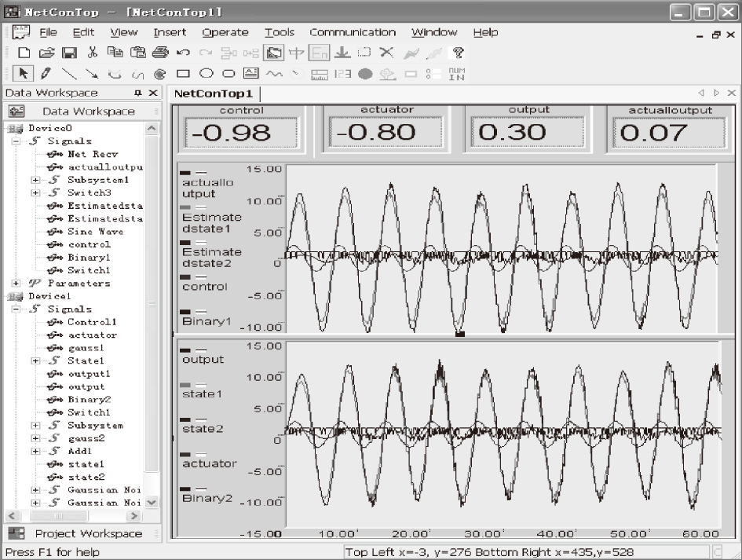
Task: Click the Open folder toolbar icon
Action: pyautogui.click(x=46, y=53)
